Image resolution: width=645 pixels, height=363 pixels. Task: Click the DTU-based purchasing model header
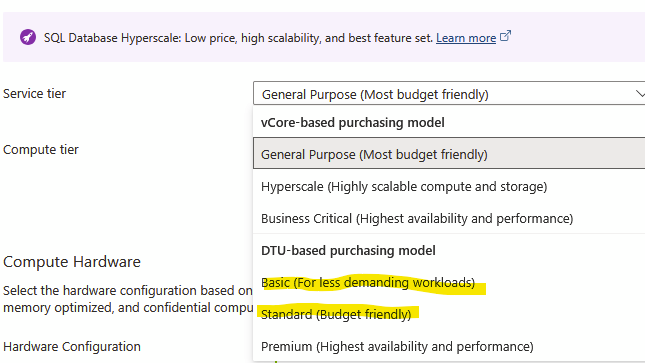pyautogui.click(x=348, y=251)
